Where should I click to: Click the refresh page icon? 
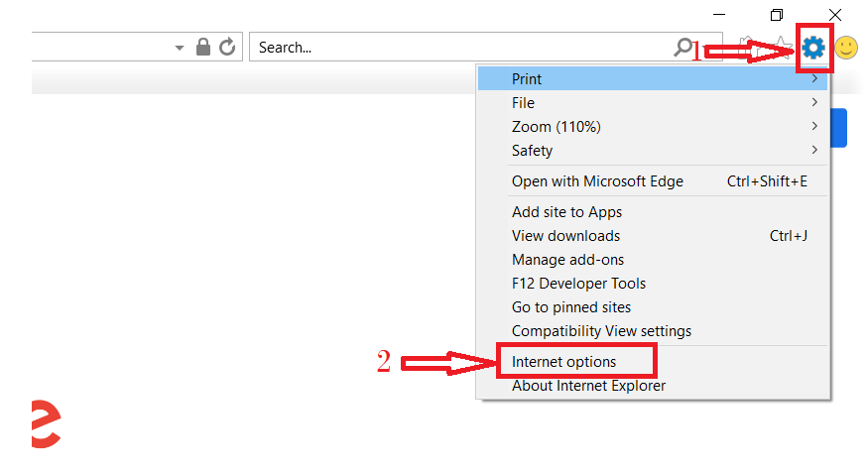[227, 47]
